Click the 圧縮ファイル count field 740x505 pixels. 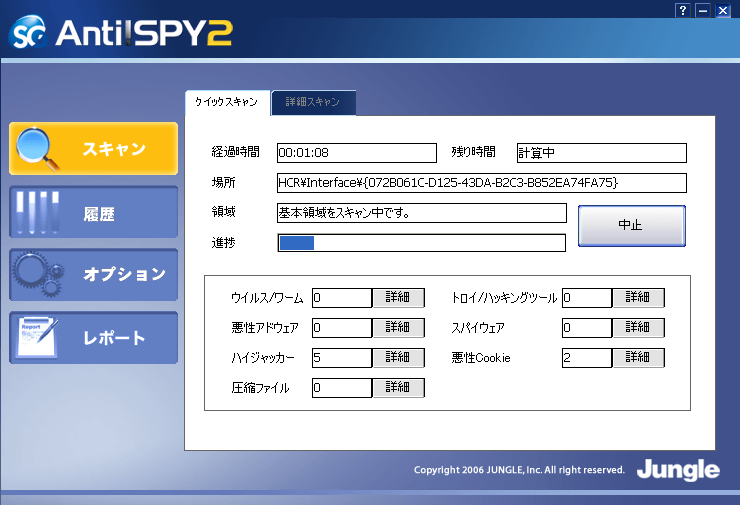[x=342, y=387]
